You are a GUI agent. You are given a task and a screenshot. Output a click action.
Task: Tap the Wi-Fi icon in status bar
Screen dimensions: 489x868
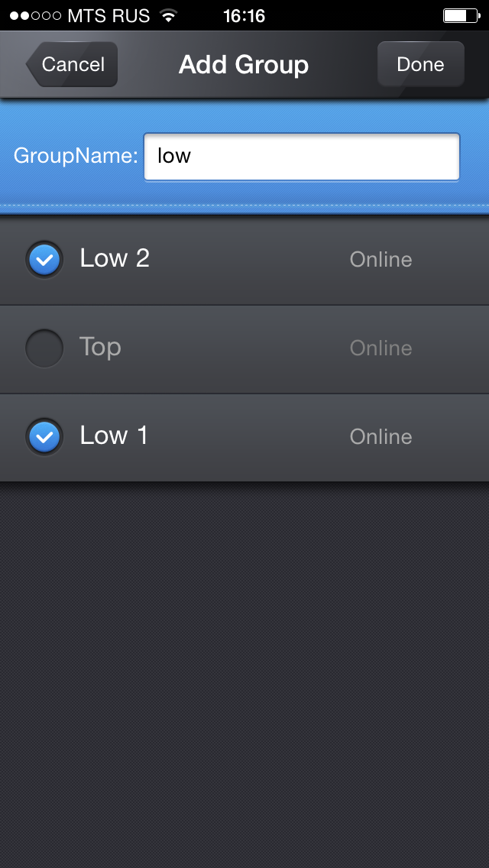(x=168, y=15)
